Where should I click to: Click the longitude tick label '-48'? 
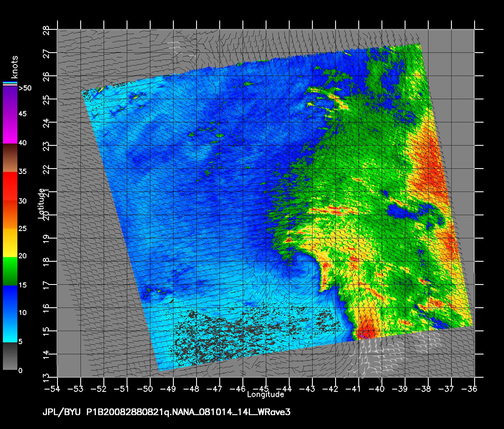(191, 389)
